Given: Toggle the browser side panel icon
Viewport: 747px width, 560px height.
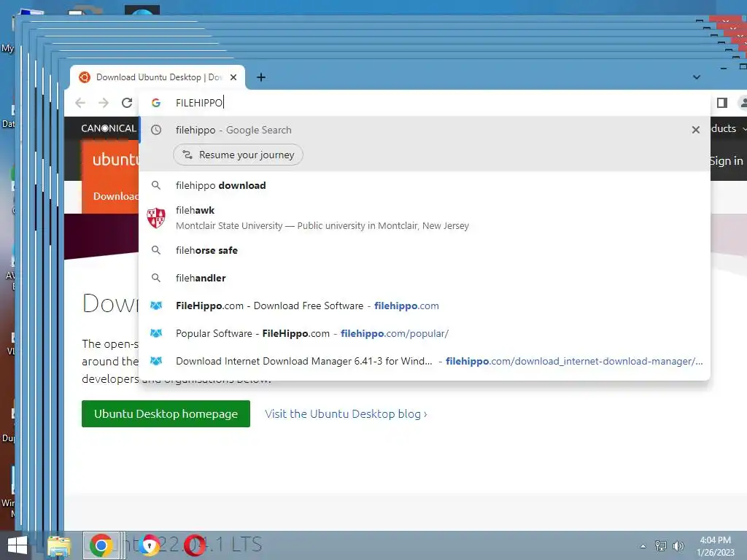Looking at the screenshot, I should pos(721,103).
